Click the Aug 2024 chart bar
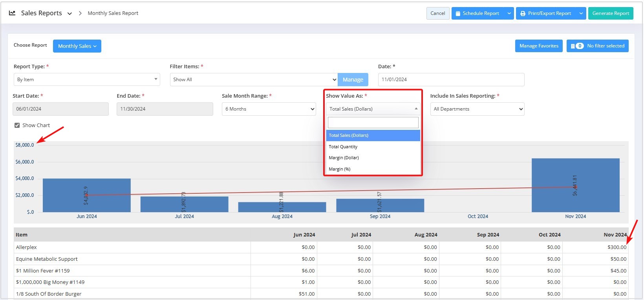Screen dimensions: 644x300 click(282, 207)
